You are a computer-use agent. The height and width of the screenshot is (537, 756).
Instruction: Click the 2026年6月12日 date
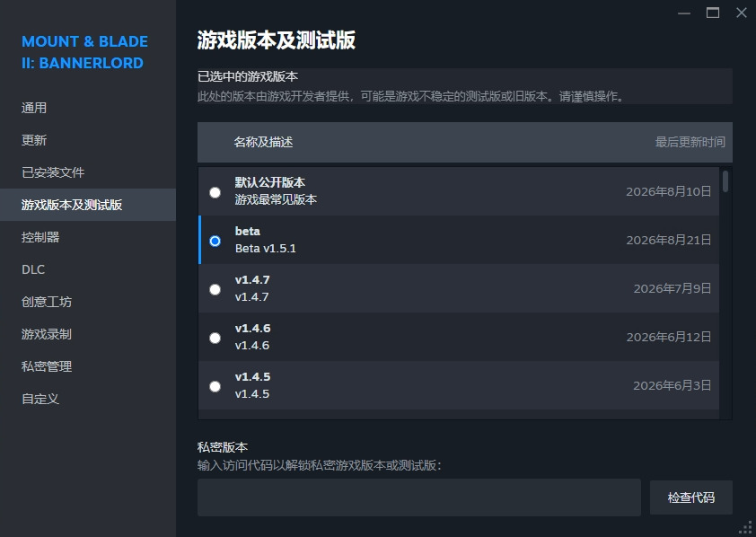(668, 337)
